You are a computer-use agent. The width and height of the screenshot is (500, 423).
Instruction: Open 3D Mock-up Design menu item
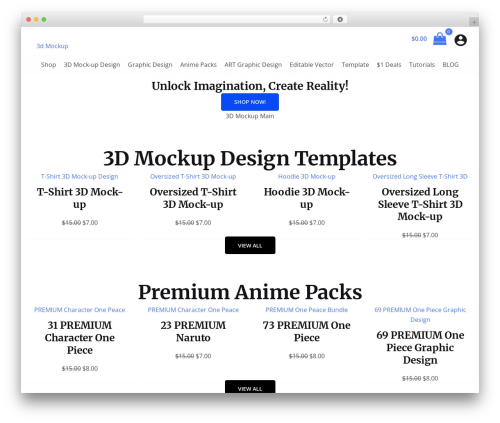[92, 65]
